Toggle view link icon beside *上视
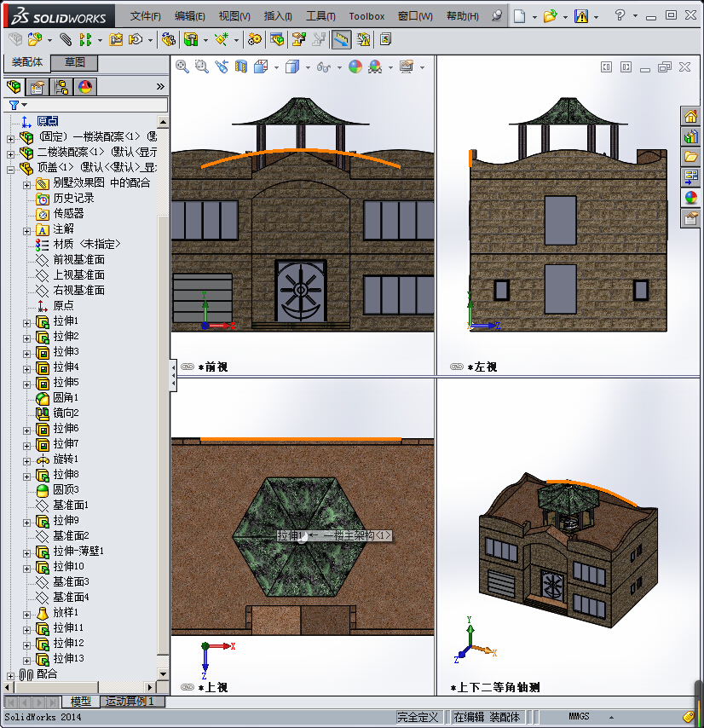Screen dimensions: 704x728 pos(187,687)
